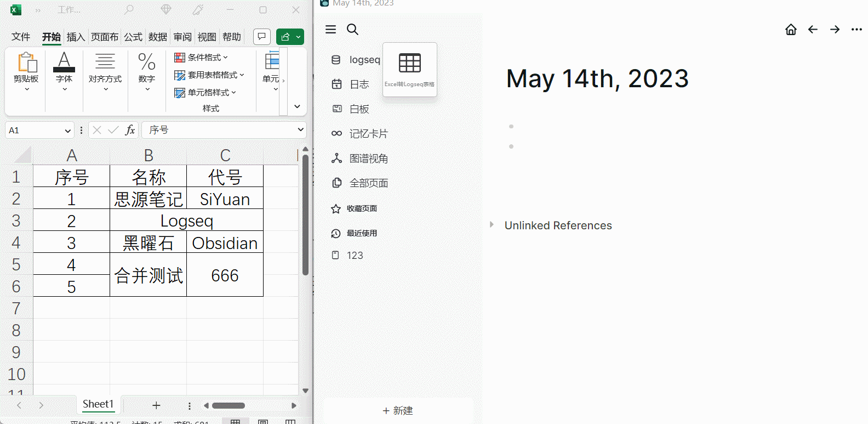
Task: Go to Logseq home icon
Action: [x=791, y=29]
